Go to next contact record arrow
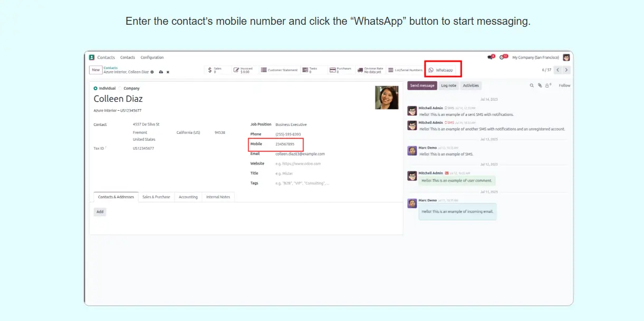Screen dimensions: 644x321 tap(566, 70)
